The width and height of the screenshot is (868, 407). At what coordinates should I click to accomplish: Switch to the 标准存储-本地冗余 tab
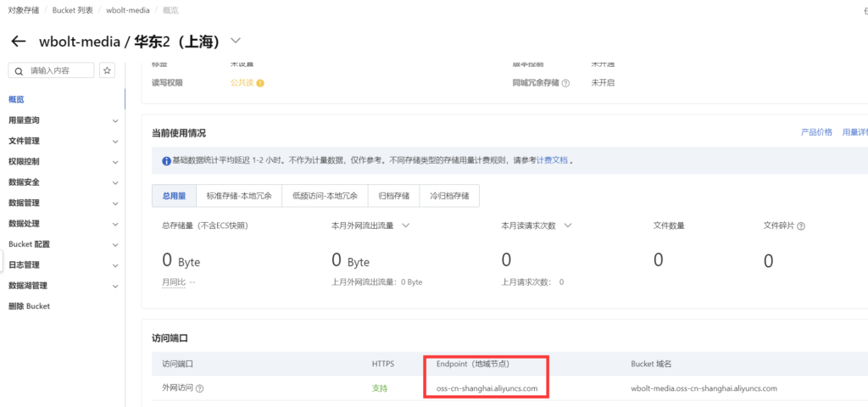click(239, 195)
